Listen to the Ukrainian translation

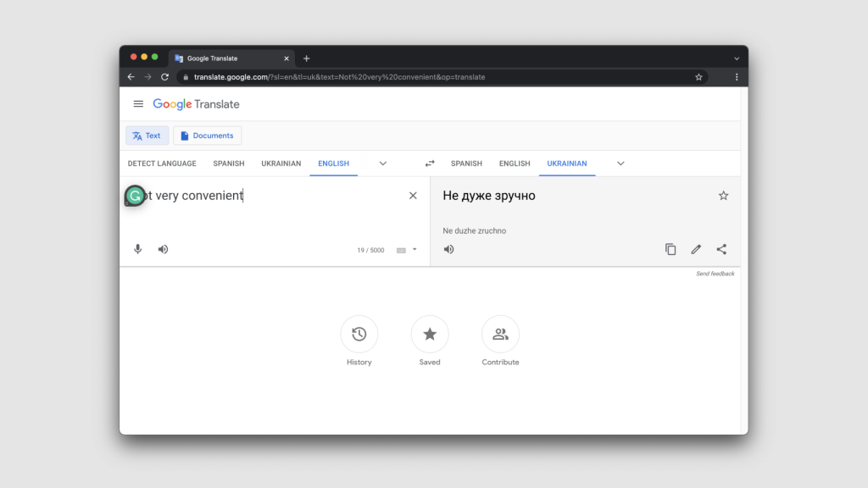point(448,249)
